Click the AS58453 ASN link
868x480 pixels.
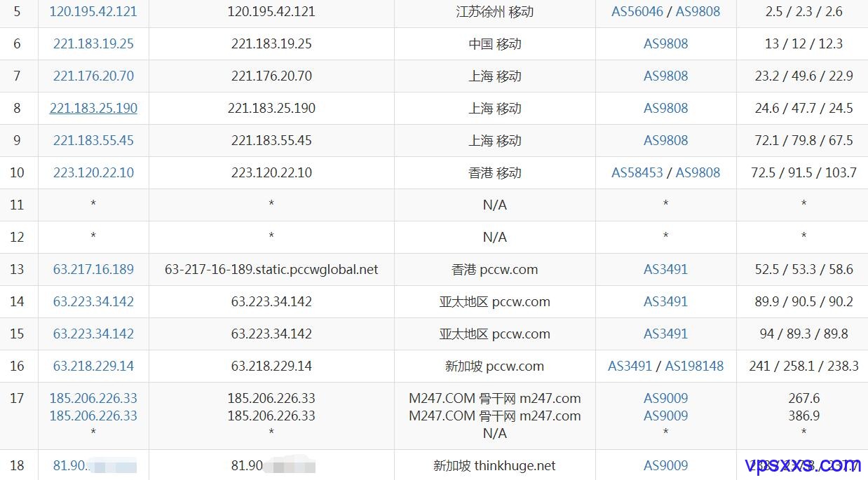[x=637, y=172]
